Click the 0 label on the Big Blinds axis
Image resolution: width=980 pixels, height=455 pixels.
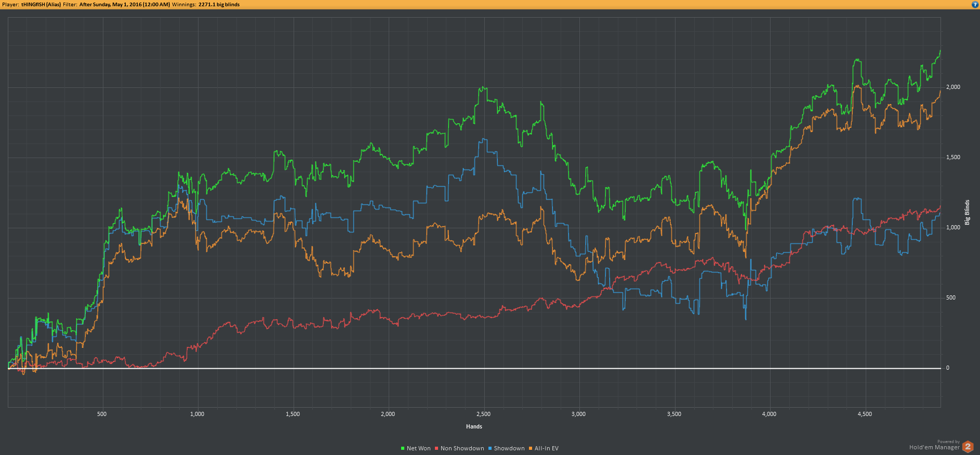coord(948,368)
